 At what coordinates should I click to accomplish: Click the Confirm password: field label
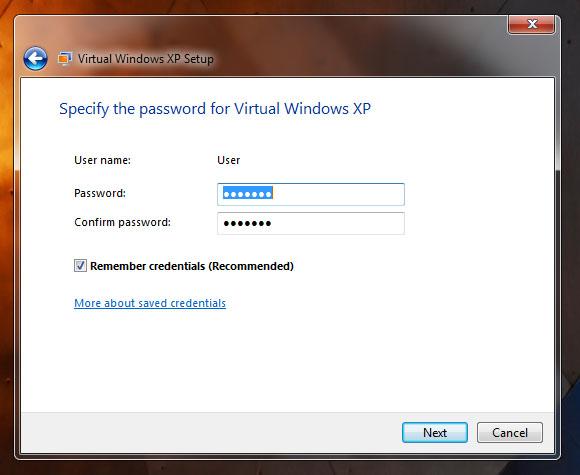click(x=122, y=222)
